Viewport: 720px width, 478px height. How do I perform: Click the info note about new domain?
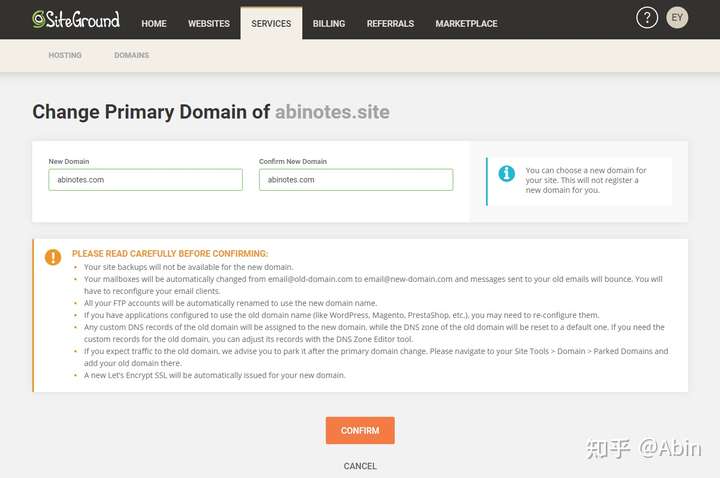click(x=586, y=180)
